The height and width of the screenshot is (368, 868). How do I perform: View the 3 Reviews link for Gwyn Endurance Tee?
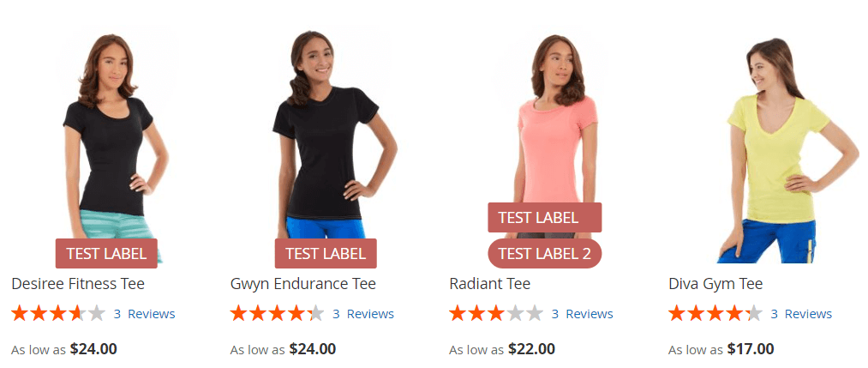(x=363, y=314)
